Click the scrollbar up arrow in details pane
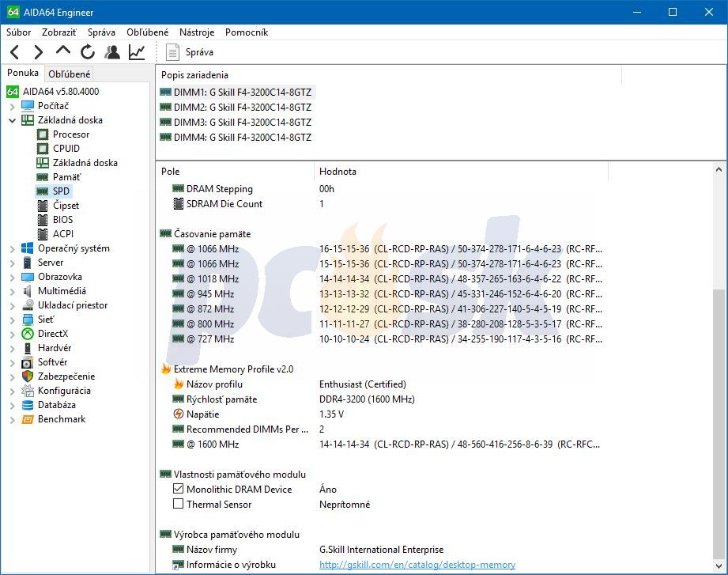This screenshot has height=575, width=728. coord(719,170)
